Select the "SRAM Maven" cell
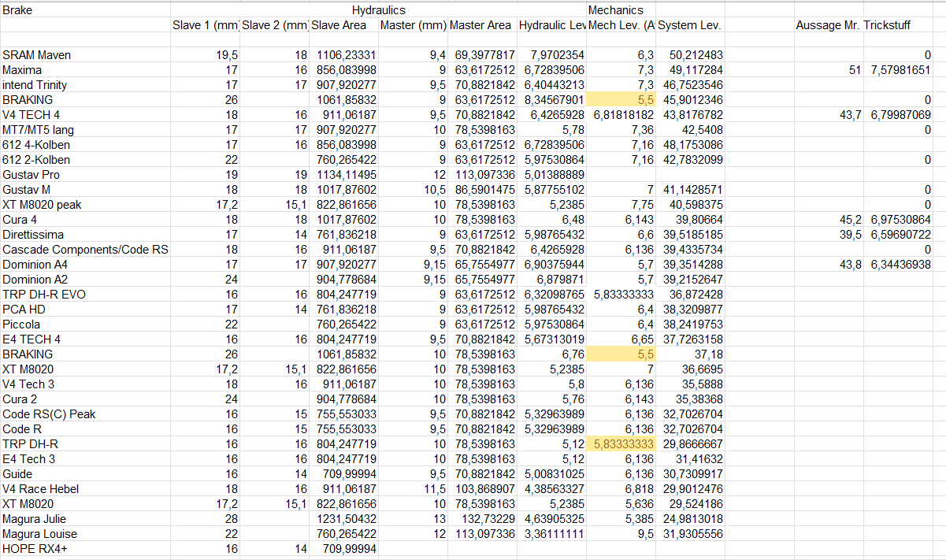 pos(37,55)
